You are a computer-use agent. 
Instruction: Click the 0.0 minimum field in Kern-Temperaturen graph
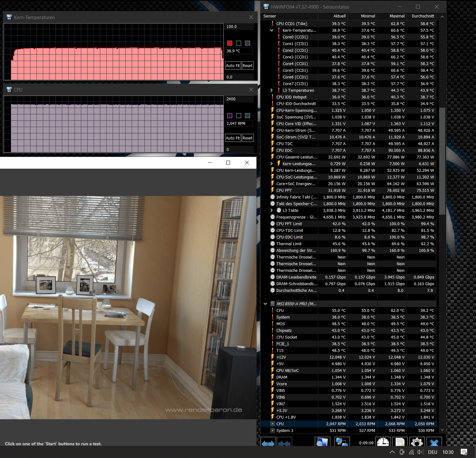[x=239, y=77]
